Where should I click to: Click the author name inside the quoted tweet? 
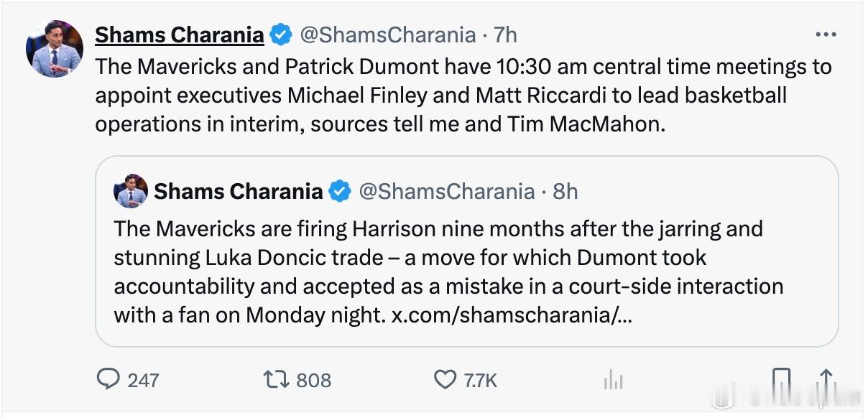(238, 191)
